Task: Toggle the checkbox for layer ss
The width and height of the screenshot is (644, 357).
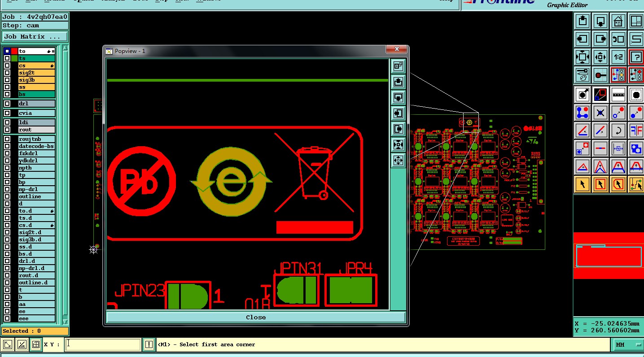Action: 7,87
